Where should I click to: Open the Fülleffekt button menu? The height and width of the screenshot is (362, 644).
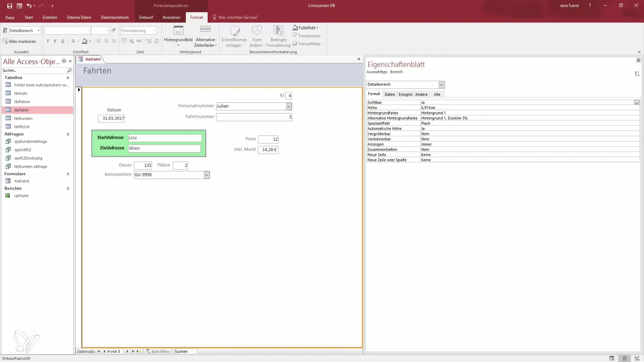(306, 28)
